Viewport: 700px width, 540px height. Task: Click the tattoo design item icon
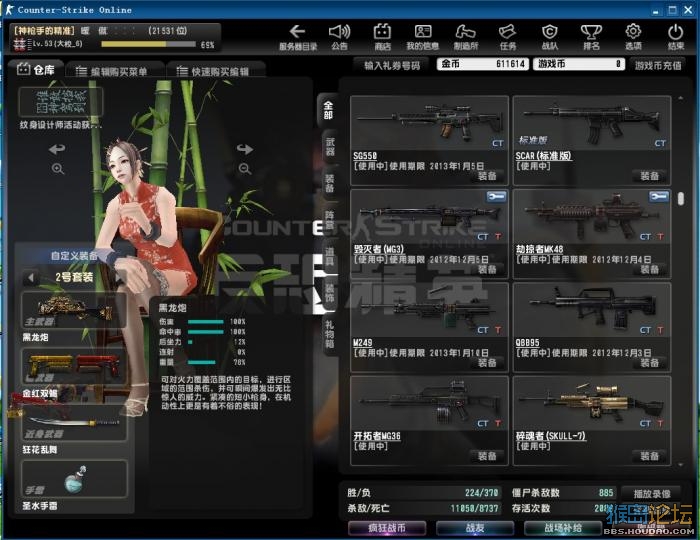click(61, 102)
